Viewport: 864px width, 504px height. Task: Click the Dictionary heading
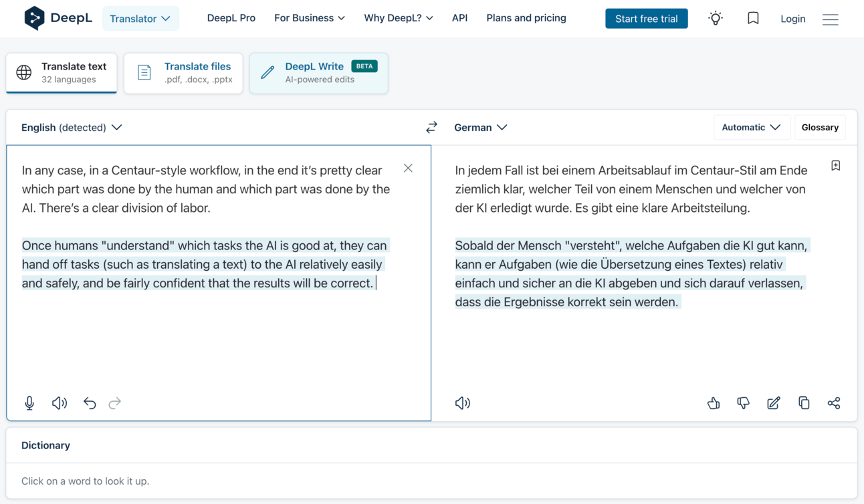pos(45,445)
